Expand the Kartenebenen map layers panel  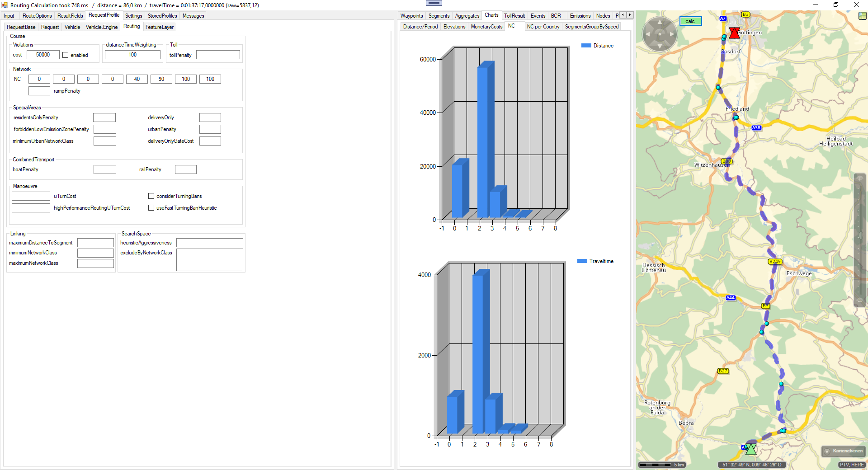coord(844,451)
